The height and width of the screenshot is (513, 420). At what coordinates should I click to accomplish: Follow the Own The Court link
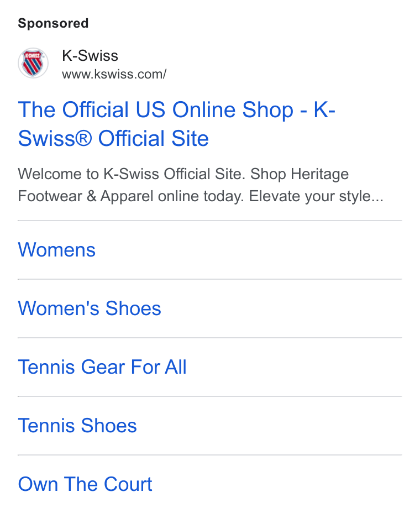[x=85, y=484]
